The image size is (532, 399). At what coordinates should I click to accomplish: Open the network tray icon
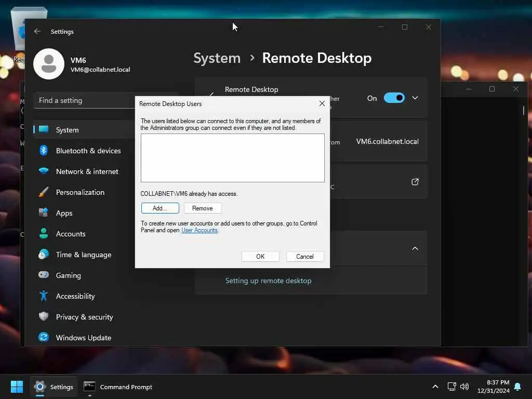click(451, 387)
